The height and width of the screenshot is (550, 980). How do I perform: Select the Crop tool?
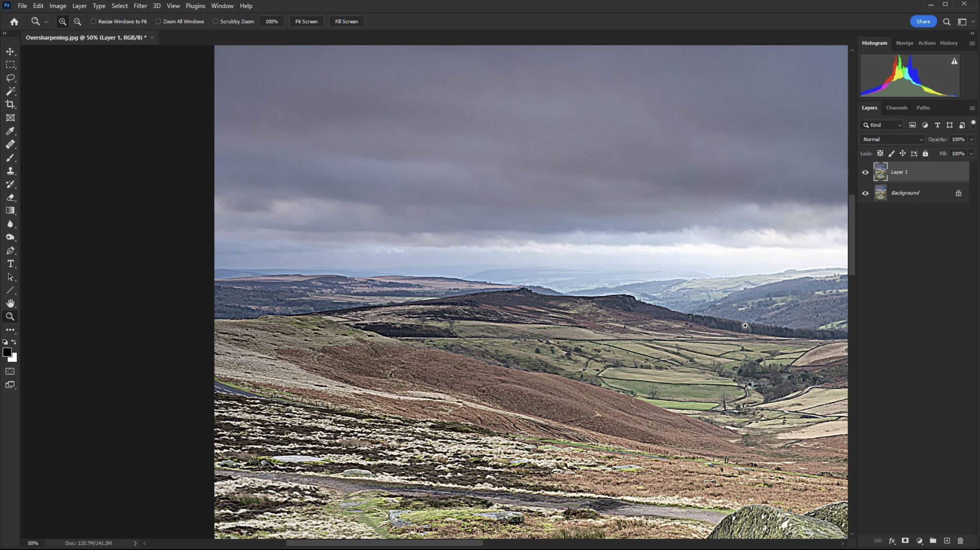pos(10,104)
